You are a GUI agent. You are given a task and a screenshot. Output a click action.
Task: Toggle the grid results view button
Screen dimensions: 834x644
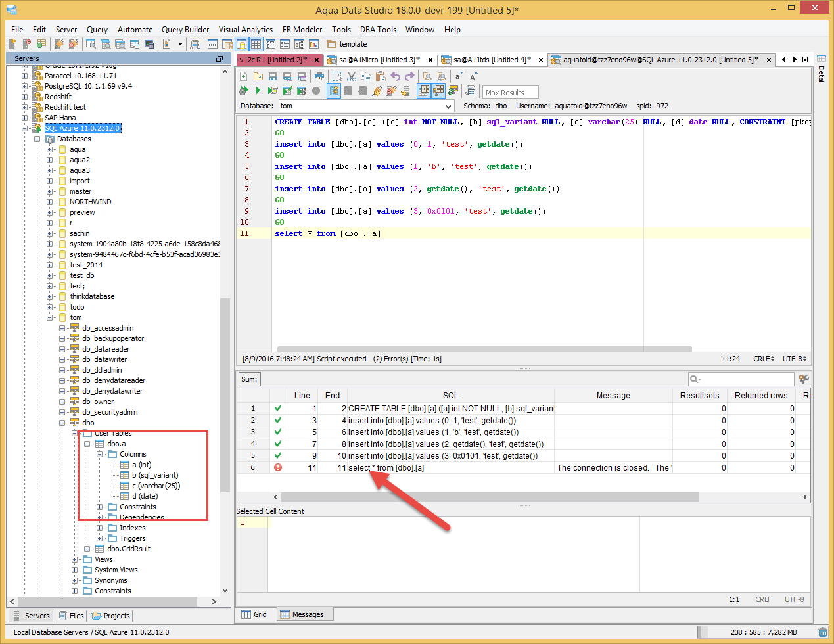[x=424, y=91]
